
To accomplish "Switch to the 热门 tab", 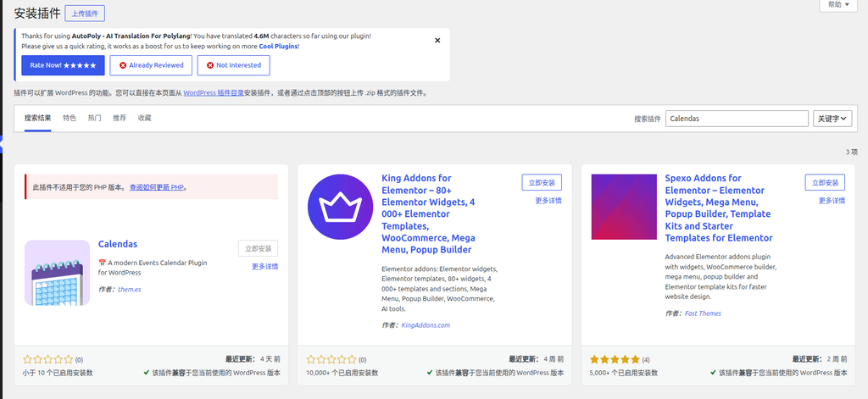I will coord(94,118).
